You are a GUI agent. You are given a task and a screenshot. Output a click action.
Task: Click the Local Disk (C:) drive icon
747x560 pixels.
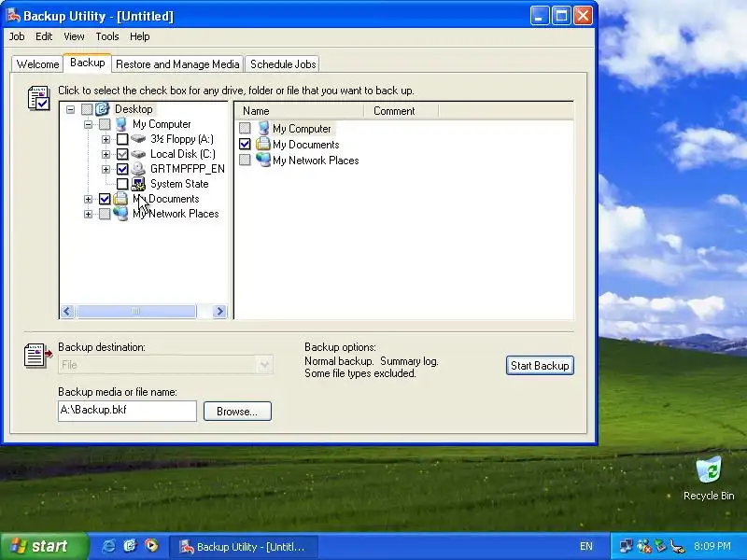pyautogui.click(x=138, y=154)
